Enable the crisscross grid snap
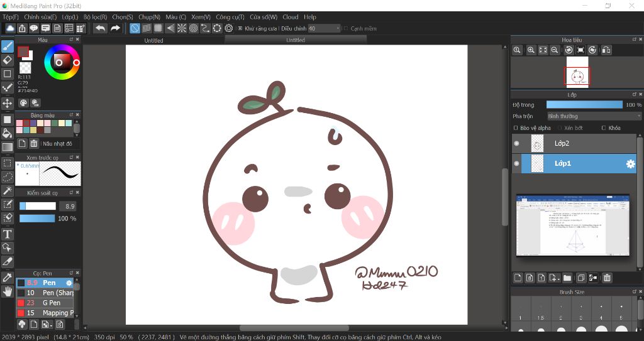This screenshot has width=644, height=341. click(x=158, y=28)
